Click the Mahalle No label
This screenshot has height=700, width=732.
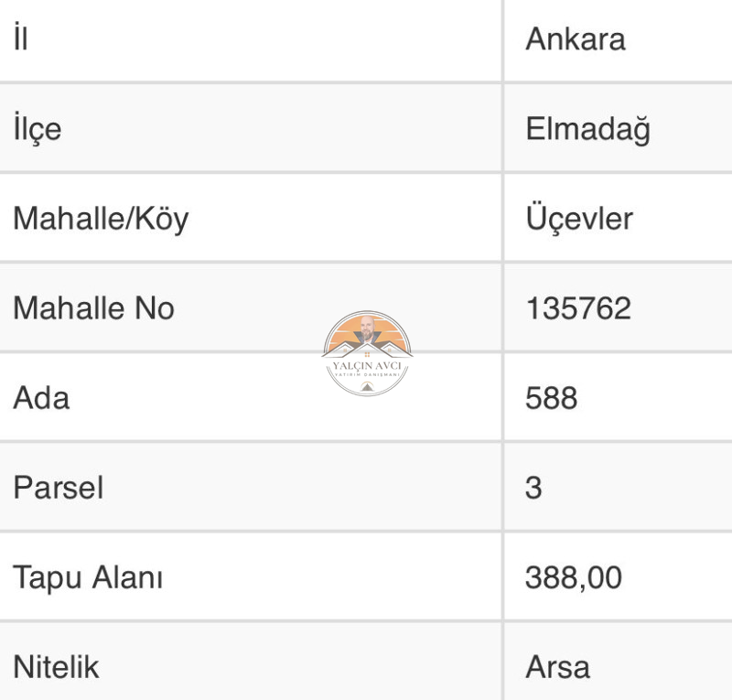point(94,308)
